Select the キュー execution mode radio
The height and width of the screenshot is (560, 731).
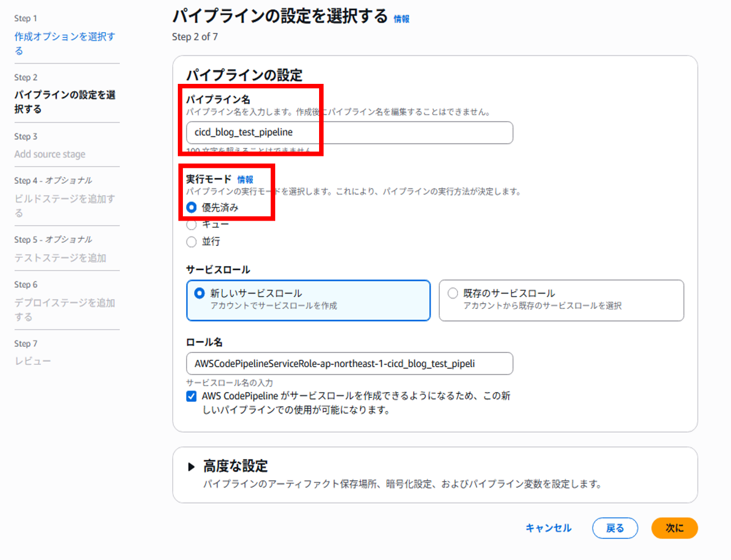point(191,225)
